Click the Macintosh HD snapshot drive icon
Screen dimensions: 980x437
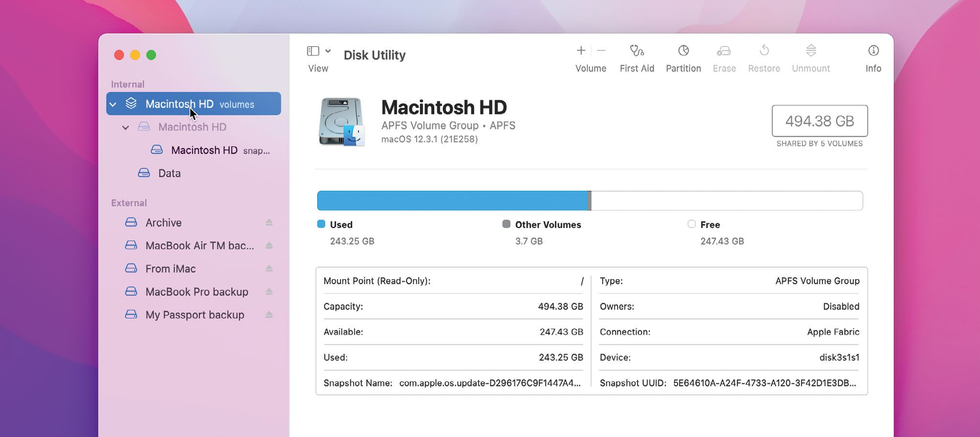pos(157,150)
